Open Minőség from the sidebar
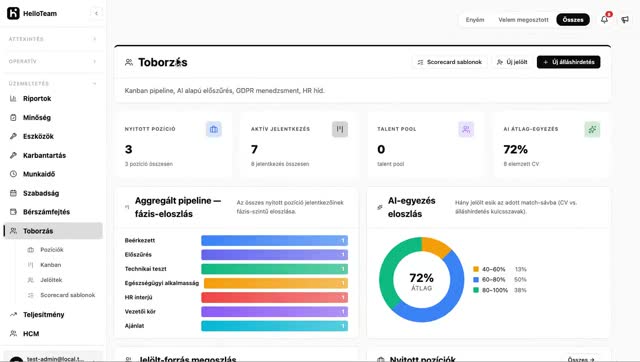The width and height of the screenshot is (640, 362). [53, 118]
